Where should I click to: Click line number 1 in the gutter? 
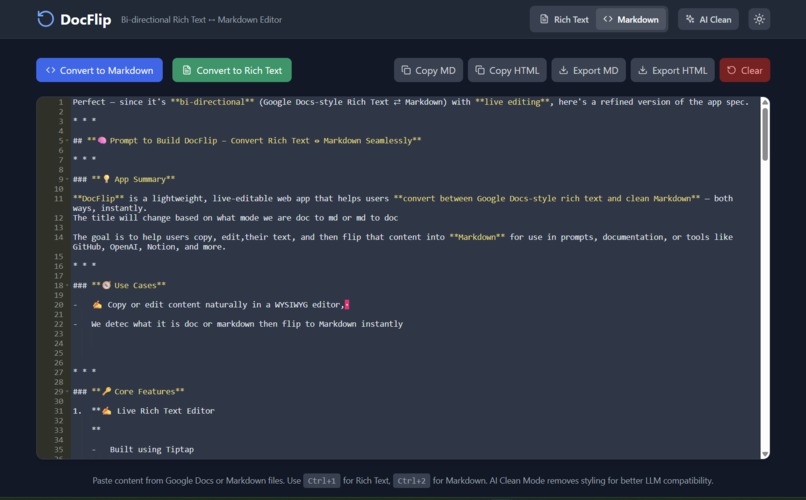(61, 102)
